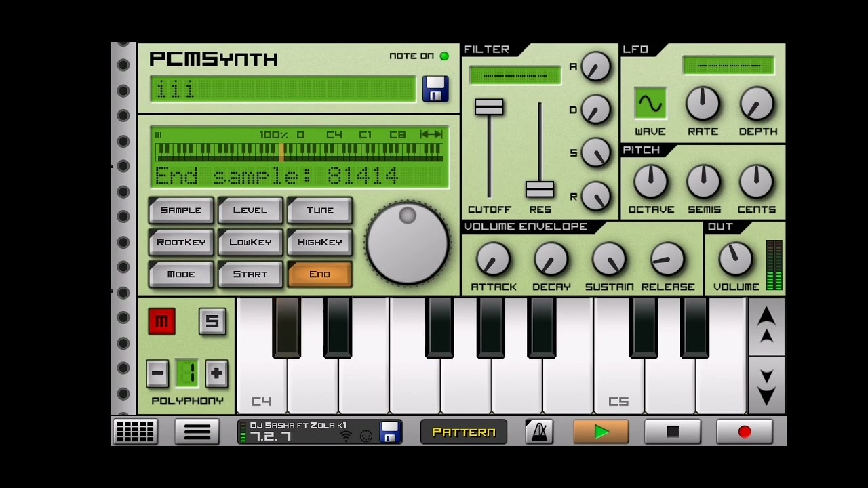
Task: Increase polyphony with plus button
Action: (x=216, y=373)
